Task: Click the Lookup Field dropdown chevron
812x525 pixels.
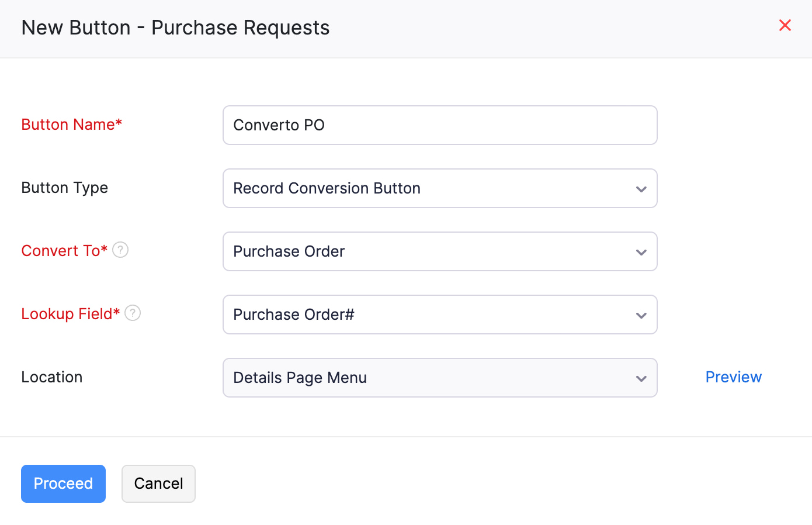Action: pos(641,315)
